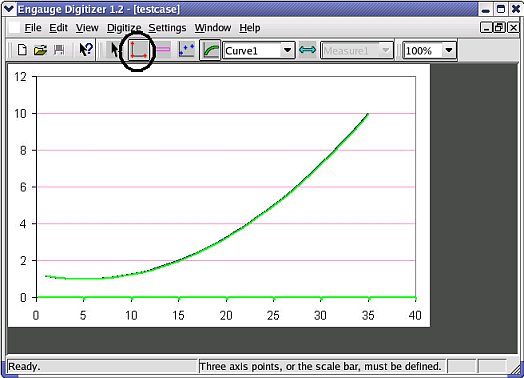This screenshot has height=378, width=524.
Task: Open the Settings menu
Action: [x=167, y=28]
